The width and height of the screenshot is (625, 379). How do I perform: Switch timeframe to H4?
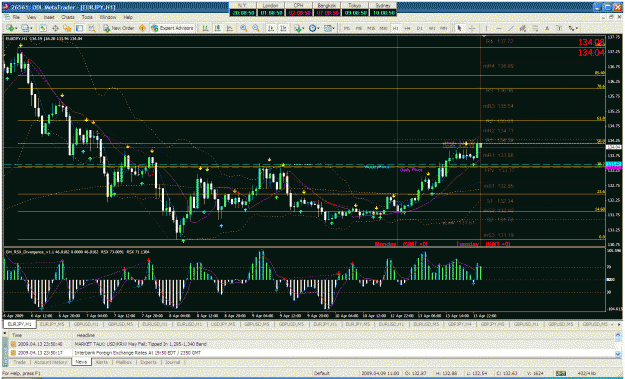(x=407, y=28)
